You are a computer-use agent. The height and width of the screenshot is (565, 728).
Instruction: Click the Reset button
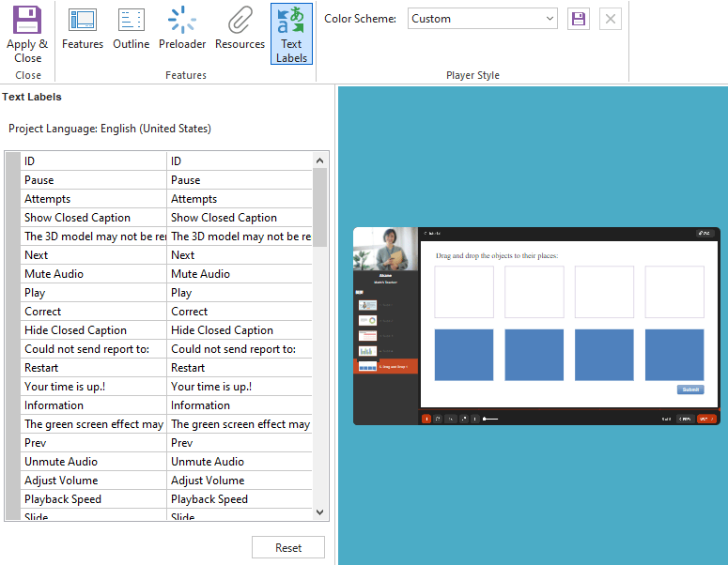pos(288,547)
